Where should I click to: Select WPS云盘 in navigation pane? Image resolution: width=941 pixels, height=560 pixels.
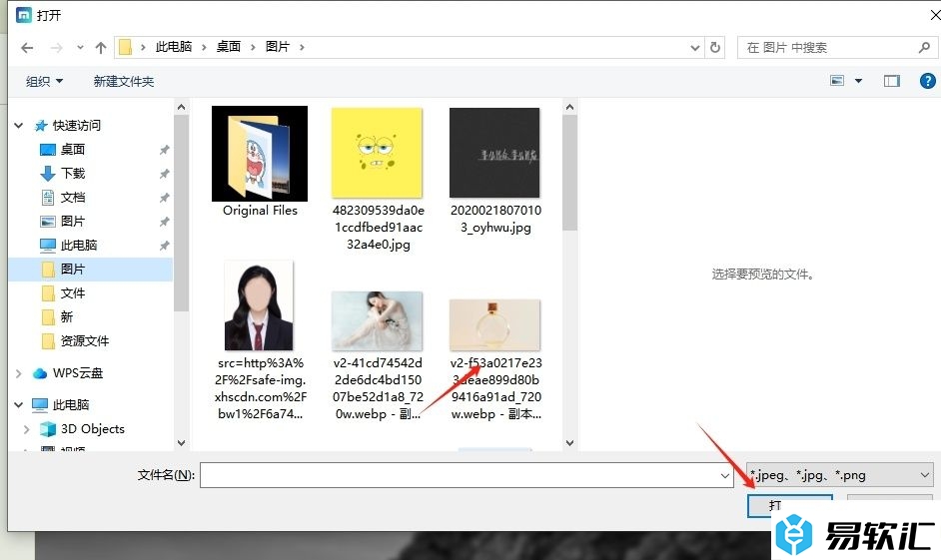click(x=77, y=373)
